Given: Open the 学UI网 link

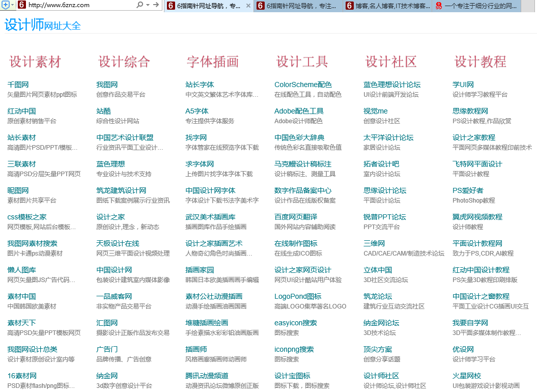Looking at the screenshot, I should [x=463, y=85].
